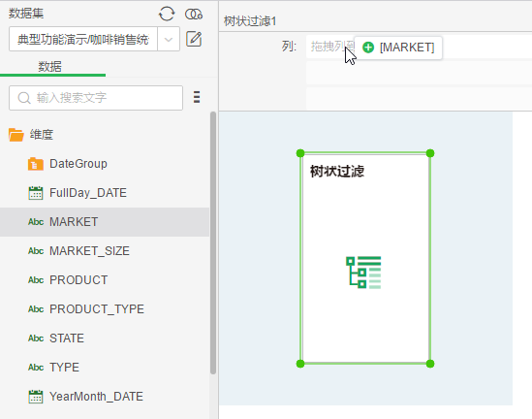Click the 列 column drop field
532x419 pixels.
click(419, 47)
